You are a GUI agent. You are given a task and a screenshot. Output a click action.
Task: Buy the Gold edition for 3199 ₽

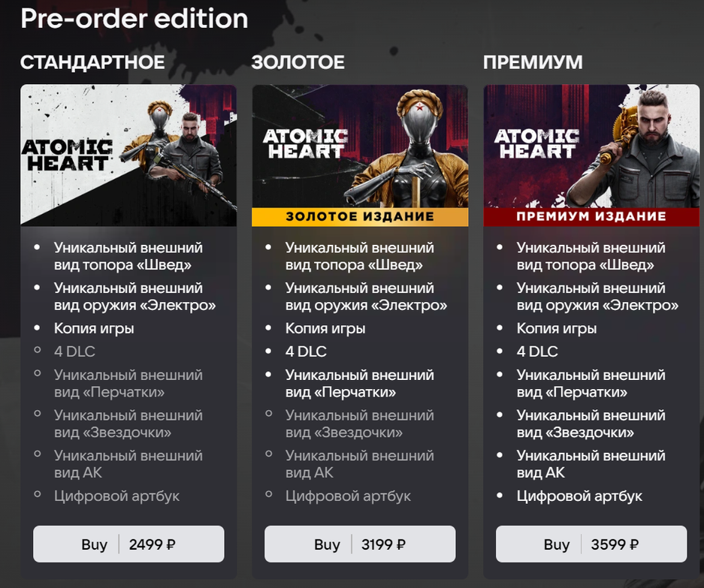click(360, 544)
